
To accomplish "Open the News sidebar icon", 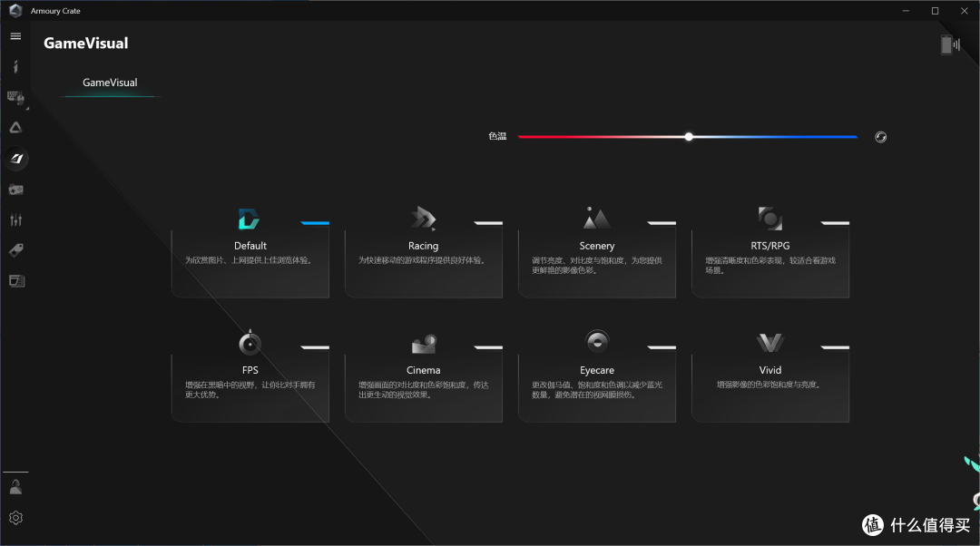I will 17,281.
